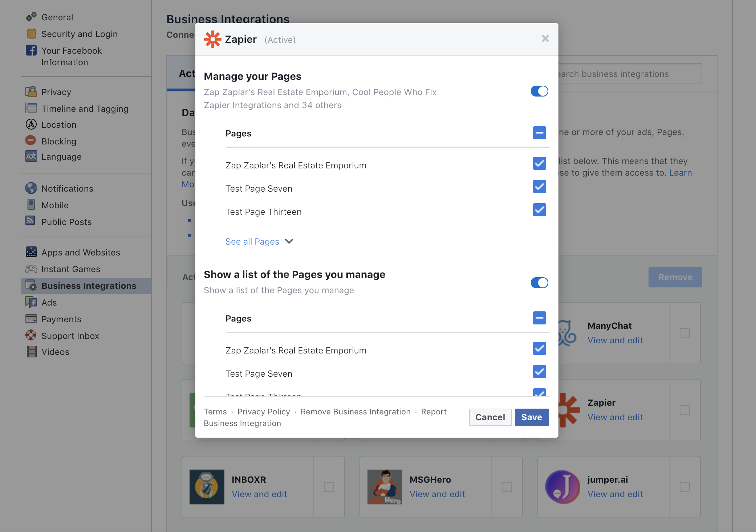Click the Instant Games controller icon
The width and height of the screenshot is (756, 532).
tap(31, 269)
